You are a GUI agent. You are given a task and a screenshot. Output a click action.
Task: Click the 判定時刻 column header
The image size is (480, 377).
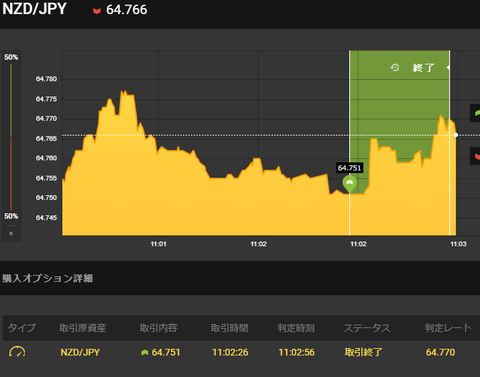(296, 328)
